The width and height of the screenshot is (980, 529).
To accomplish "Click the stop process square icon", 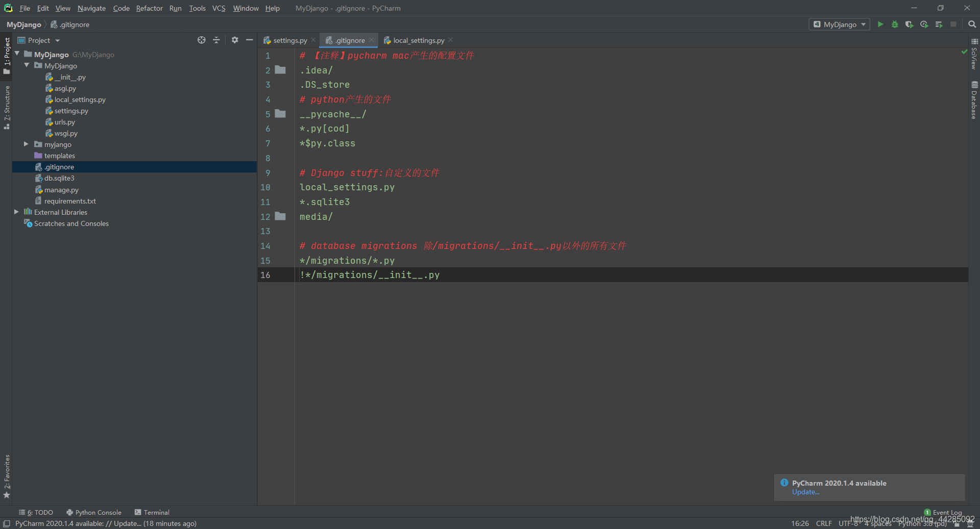I will [x=953, y=24].
